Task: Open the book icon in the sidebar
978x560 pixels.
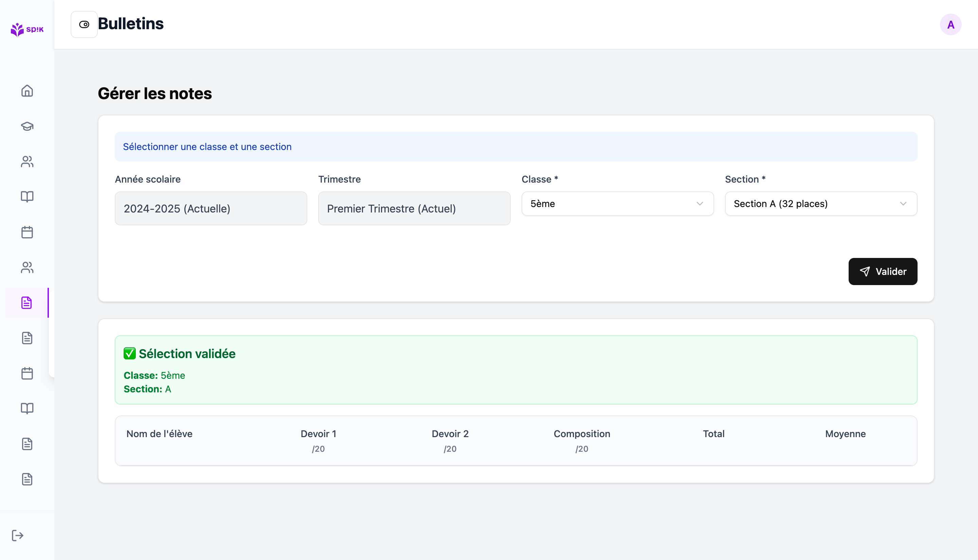Action: point(27,197)
